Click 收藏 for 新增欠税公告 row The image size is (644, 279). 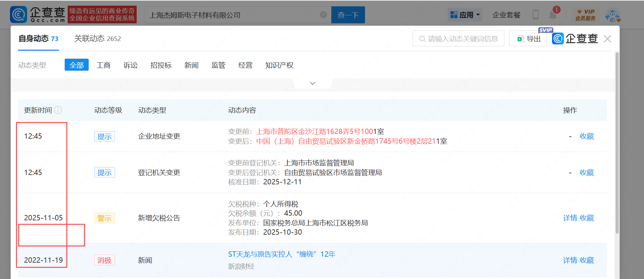coord(587,218)
